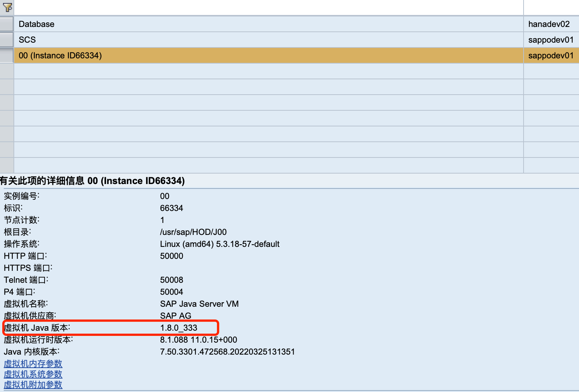This screenshot has height=392, width=579.
Task: Click P4 port value 50004
Action: pyautogui.click(x=172, y=292)
